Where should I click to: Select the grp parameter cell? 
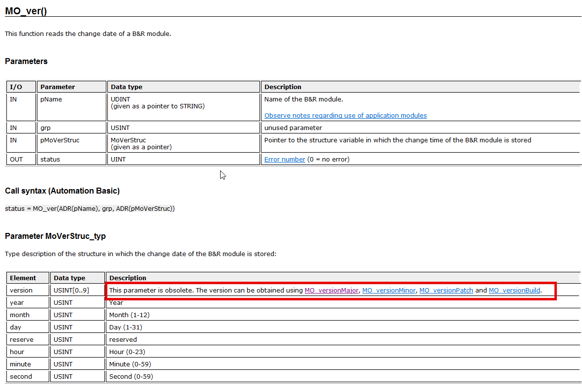[x=71, y=128]
